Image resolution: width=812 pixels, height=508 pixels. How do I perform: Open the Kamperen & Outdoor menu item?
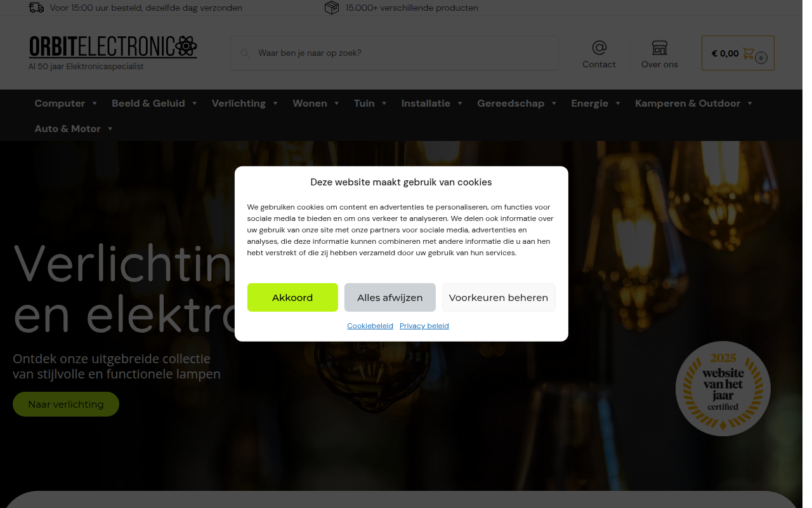coord(688,104)
